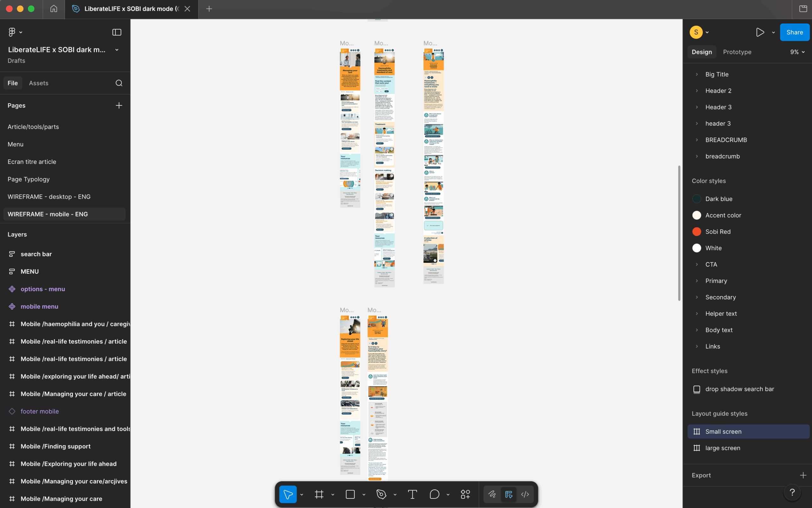
Task: Expand the Big Title text style group
Action: pyautogui.click(x=697, y=74)
